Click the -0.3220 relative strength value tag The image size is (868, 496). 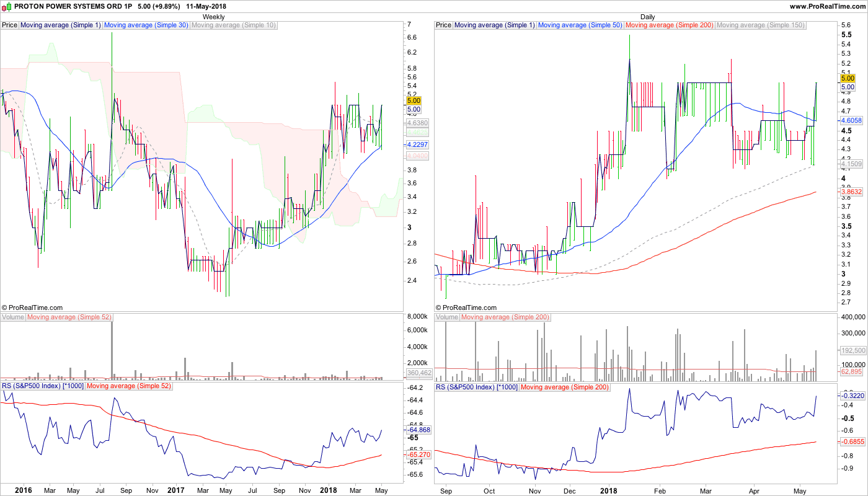point(852,396)
